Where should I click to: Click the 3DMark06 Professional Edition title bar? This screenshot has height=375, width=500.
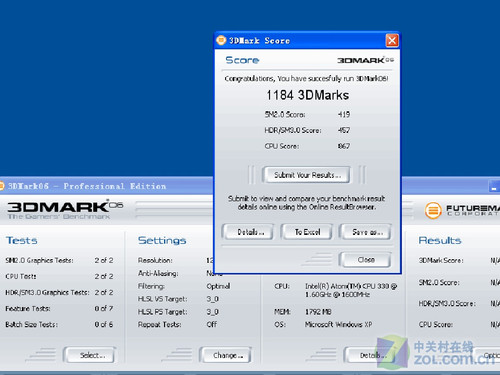107,186
